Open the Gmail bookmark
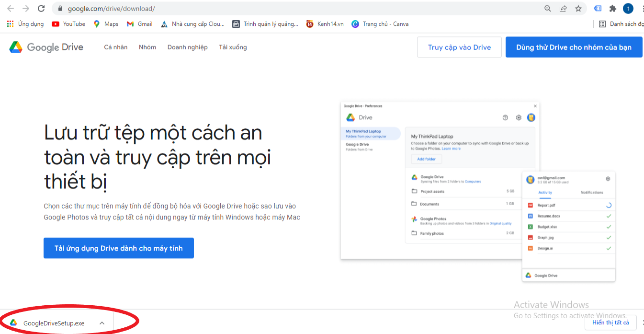Viewport: 644px width, 334px height. (x=139, y=23)
